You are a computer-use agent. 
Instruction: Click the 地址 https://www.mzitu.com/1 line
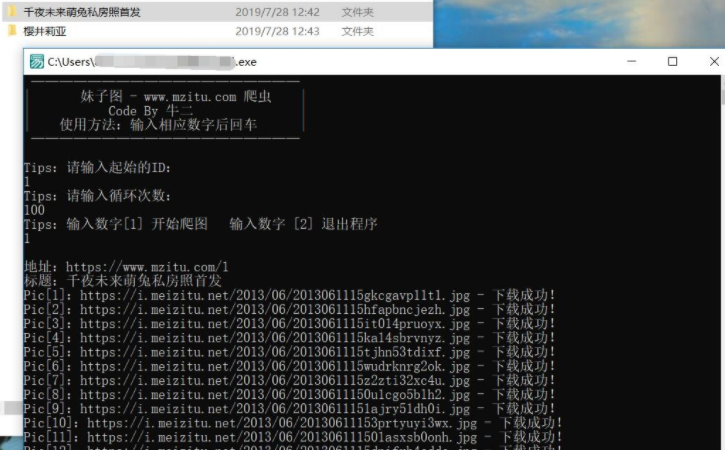click(x=126, y=267)
